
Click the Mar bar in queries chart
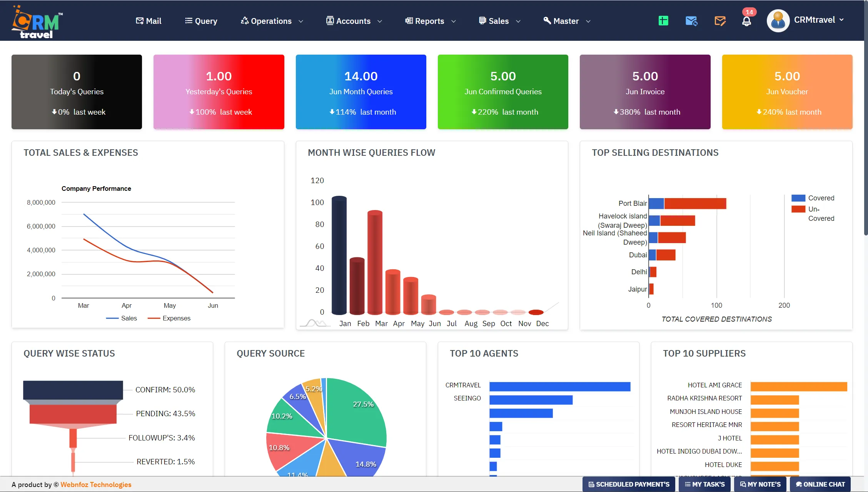[375, 262]
